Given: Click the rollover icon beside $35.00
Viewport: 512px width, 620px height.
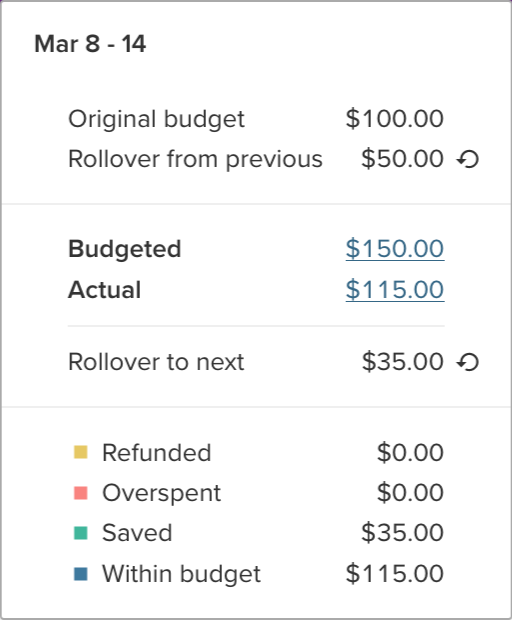Looking at the screenshot, I should (468, 362).
